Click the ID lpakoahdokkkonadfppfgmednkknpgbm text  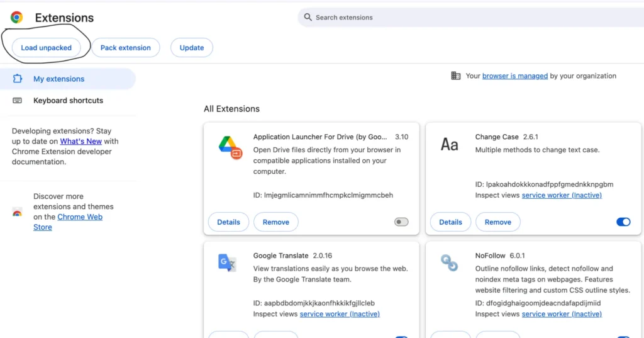[x=544, y=184]
